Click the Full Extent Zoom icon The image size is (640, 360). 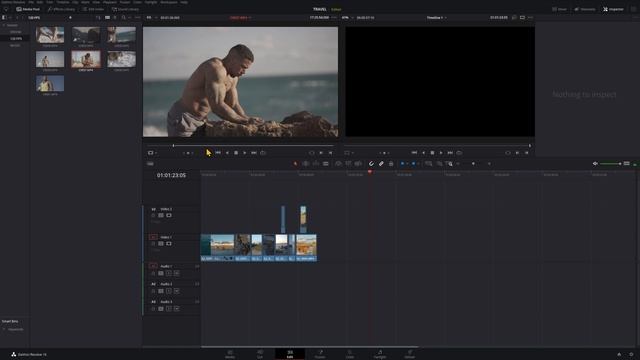tap(429, 164)
